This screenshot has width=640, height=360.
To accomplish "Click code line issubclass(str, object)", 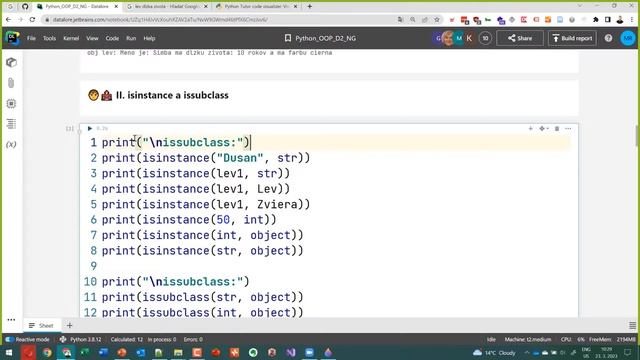I will 202,297.
